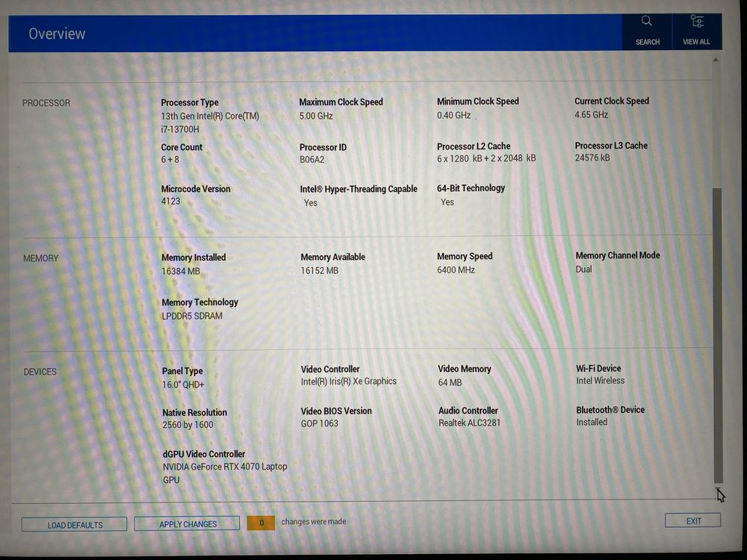Click the Intel(R) Iris(R) Xe Graphics value
Image resolution: width=747 pixels, height=560 pixels.
(x=348, y=381)
